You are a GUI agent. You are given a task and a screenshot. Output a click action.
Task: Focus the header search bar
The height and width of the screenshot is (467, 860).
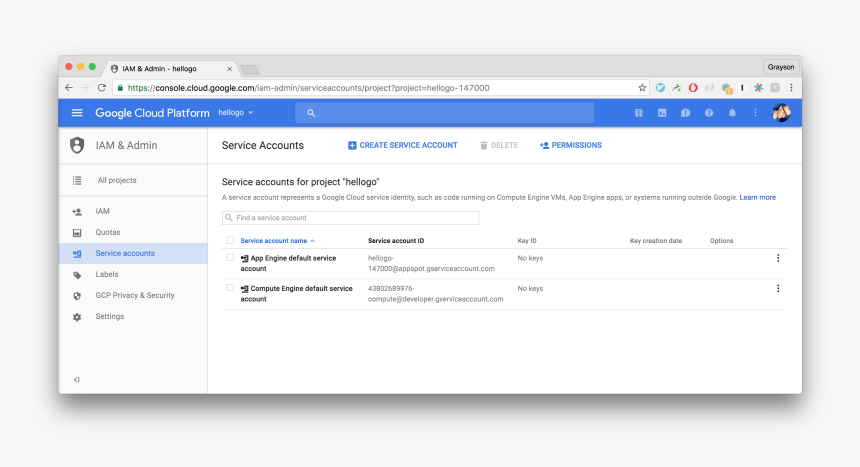(x=444, y=112)
